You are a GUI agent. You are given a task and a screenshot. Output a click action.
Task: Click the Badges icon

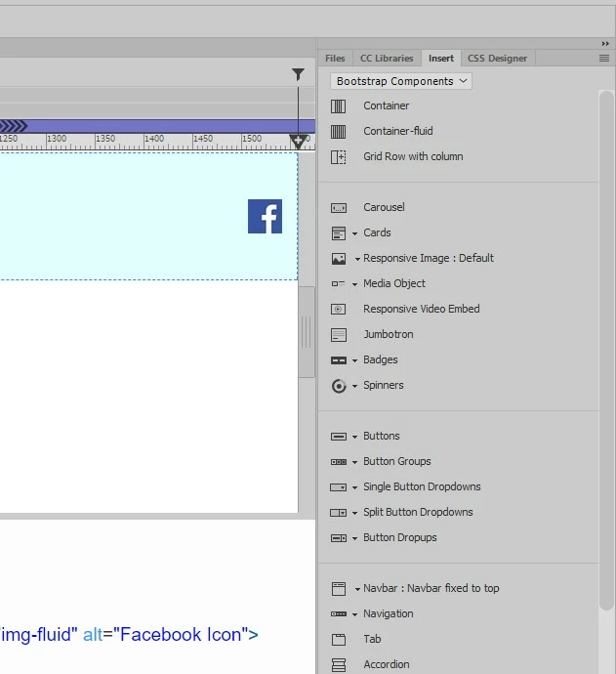pyautogui.click(x=339, y=360)
